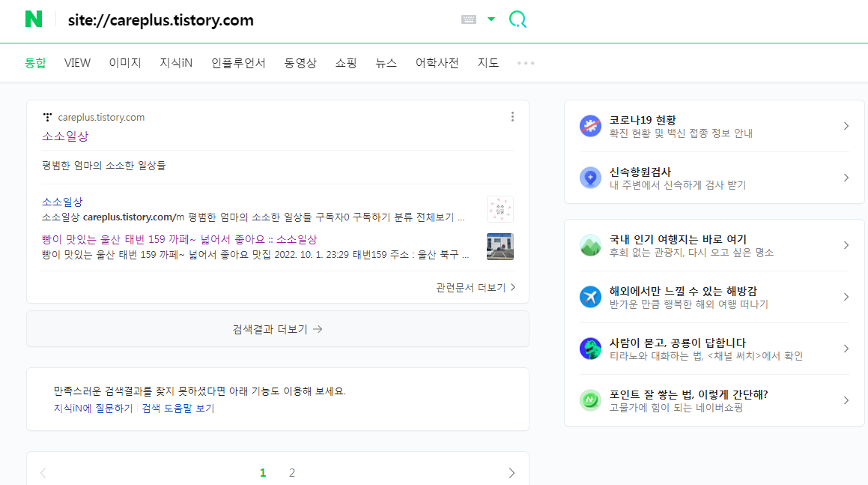Screen dimensions: 868x485
Task: Open 국내 인기 여행지는 바로 여기
Action: (714, 245)
